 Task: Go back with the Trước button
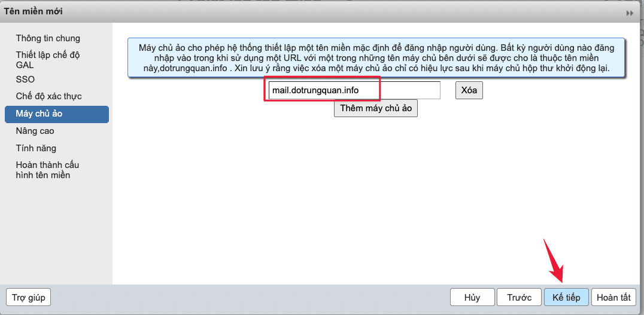tap(519, 297)
